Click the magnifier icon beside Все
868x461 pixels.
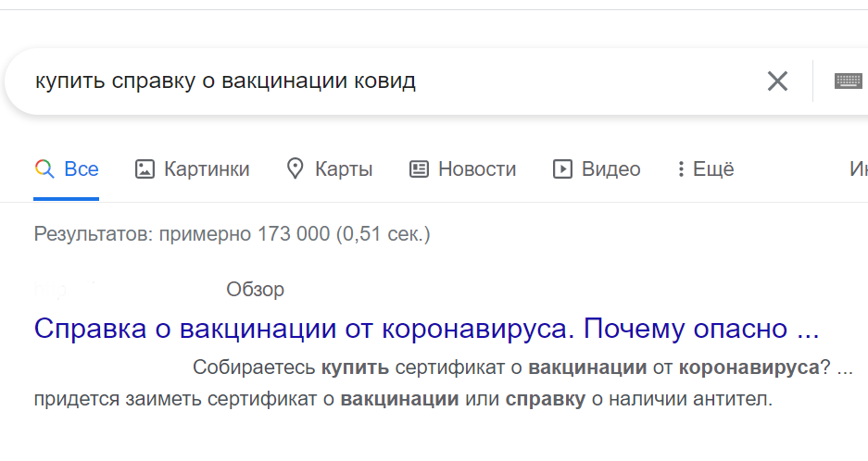[44, 169]
